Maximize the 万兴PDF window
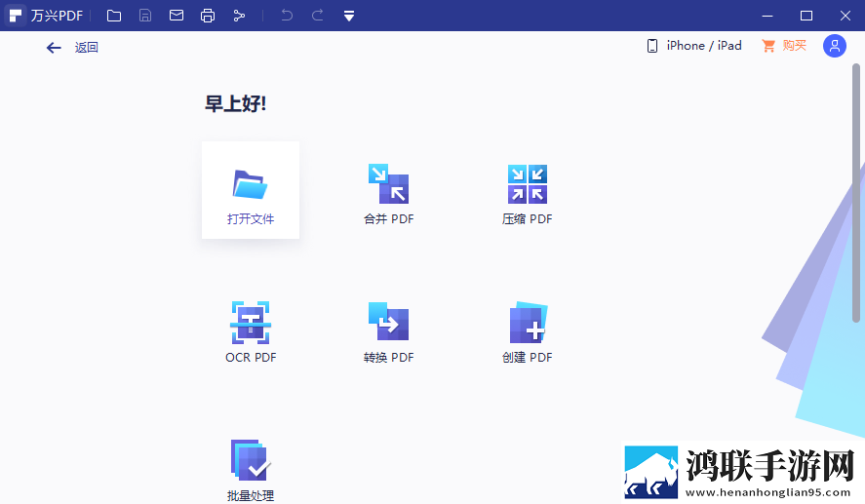Screen dimensions: 865x504 pyautogui.click(x=806, y=16)
